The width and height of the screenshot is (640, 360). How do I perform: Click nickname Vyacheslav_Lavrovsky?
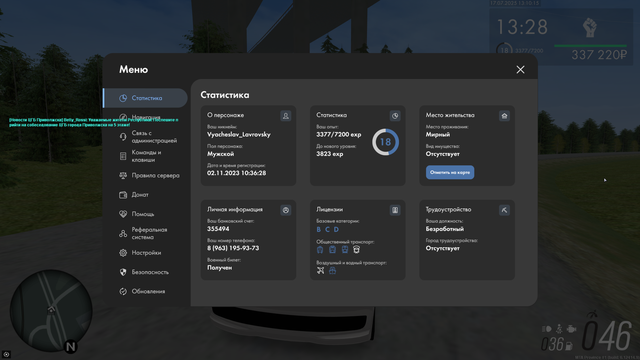coord(239,134)
